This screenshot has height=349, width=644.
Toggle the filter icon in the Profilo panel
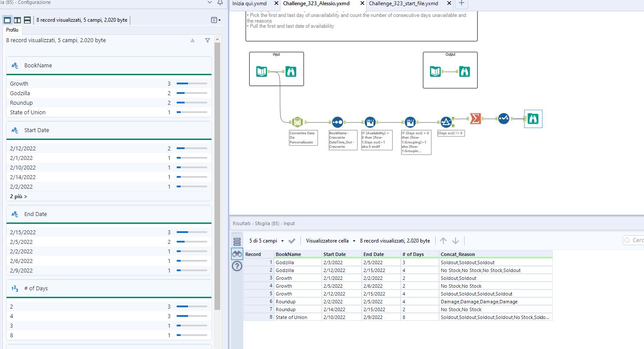tap(207, 40)
